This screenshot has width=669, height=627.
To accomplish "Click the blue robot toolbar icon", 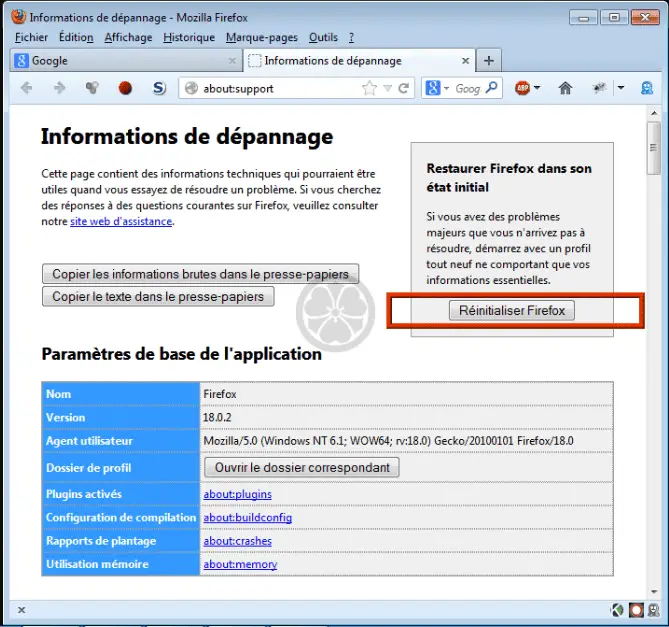I will pyautogui.click(x=647, y=88).
